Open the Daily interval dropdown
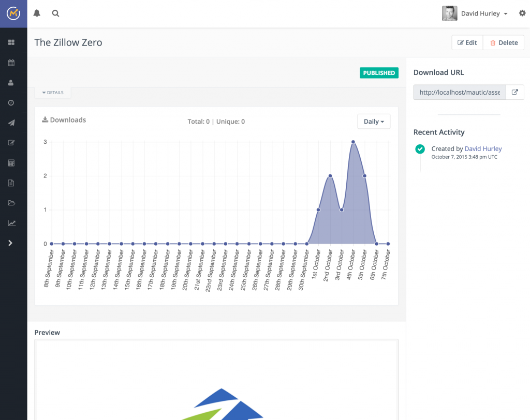This screenshot has width=530, height=420. (374, 122)
